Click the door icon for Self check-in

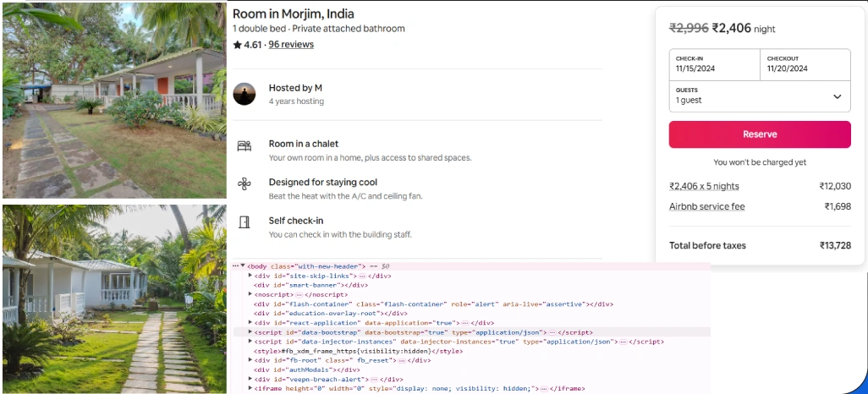pos(244,222)
